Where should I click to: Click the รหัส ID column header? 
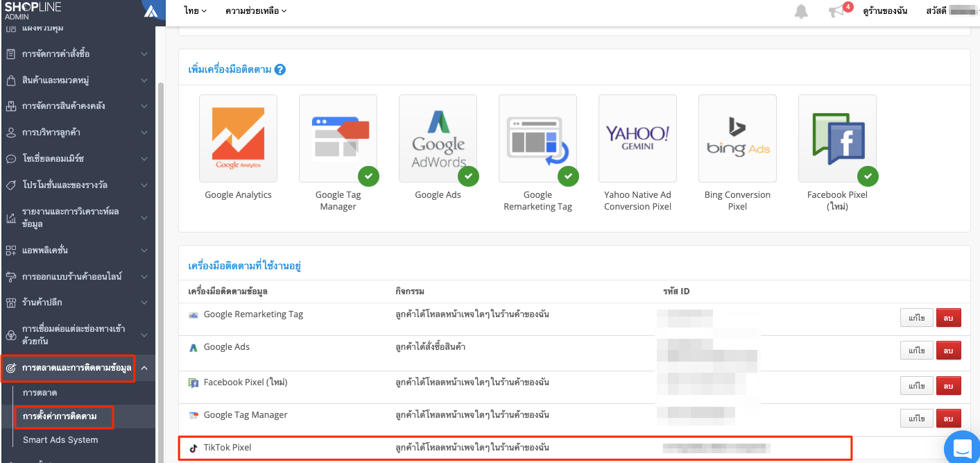(x=676, y=291)
